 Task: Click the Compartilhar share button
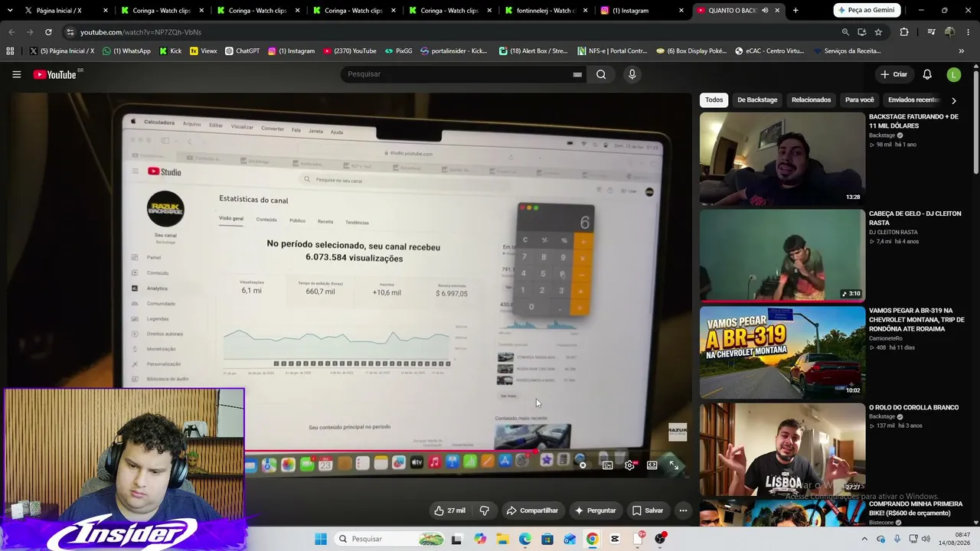click(x=532, y=510)
